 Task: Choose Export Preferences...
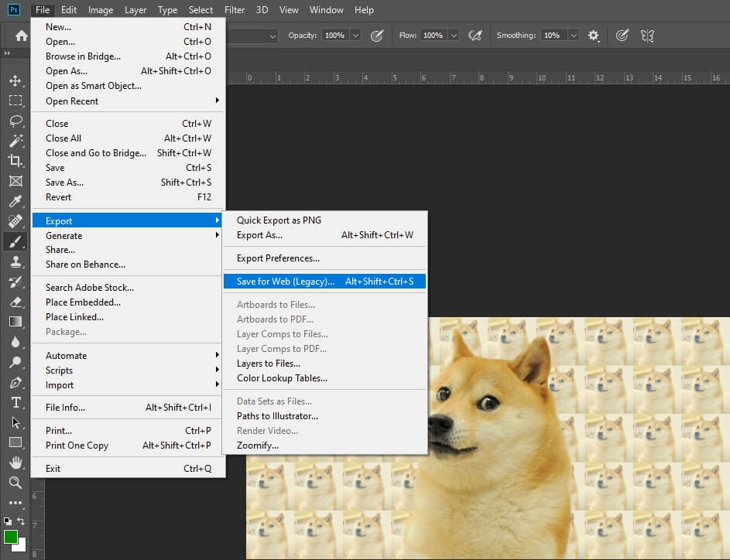click(324, 258)
